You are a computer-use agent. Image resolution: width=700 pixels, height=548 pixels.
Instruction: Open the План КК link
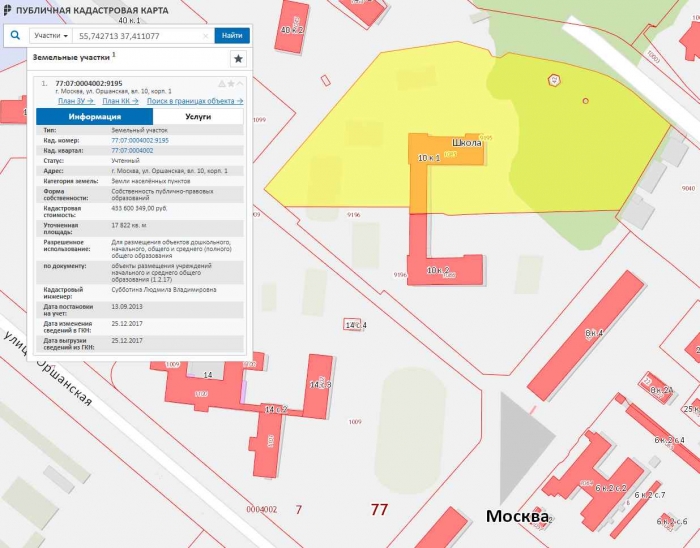(119, 101)
